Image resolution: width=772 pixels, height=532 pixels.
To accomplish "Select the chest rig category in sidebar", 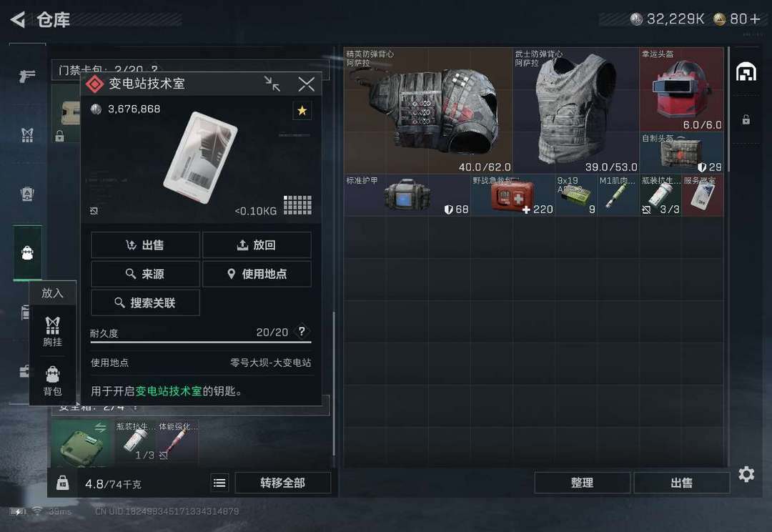I will pyautogui.click(x=27, y=135).
